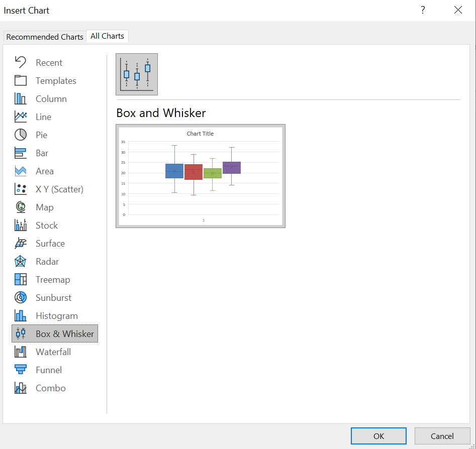Image resolution: width=476 pixels, height=449 pixels.
Task: Select the Map chart globe icon
Action: 20,207
